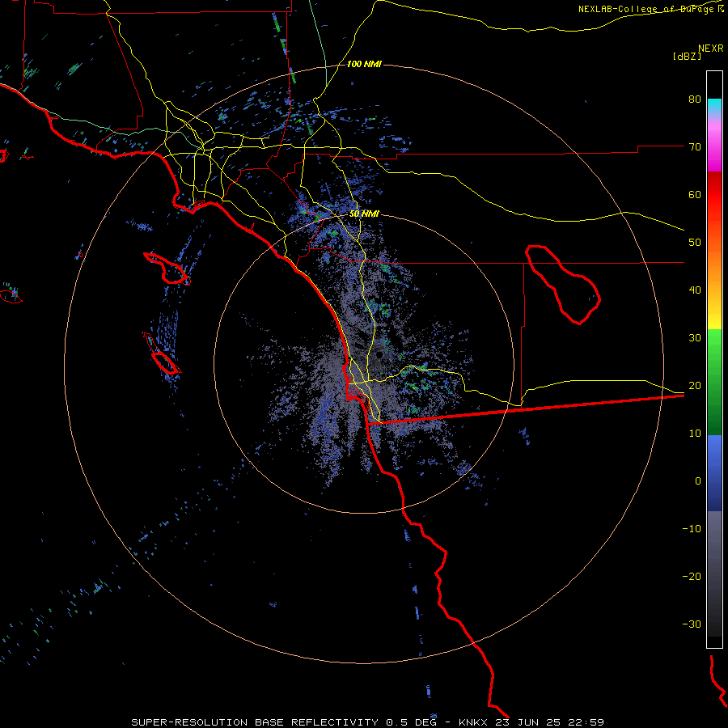The width and height of the screenshot is (728, 728).
Task: Click the blue segment of the color bar
Action: tap(714, 472)
